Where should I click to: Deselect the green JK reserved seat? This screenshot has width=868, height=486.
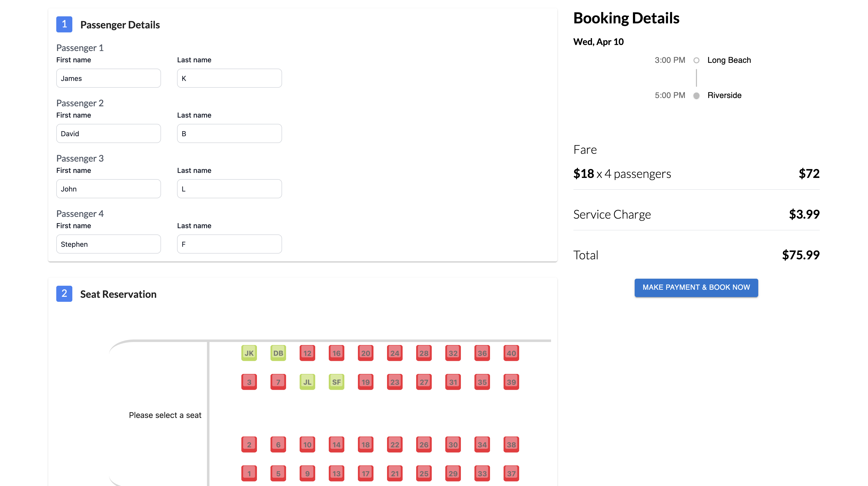(249, 353)
